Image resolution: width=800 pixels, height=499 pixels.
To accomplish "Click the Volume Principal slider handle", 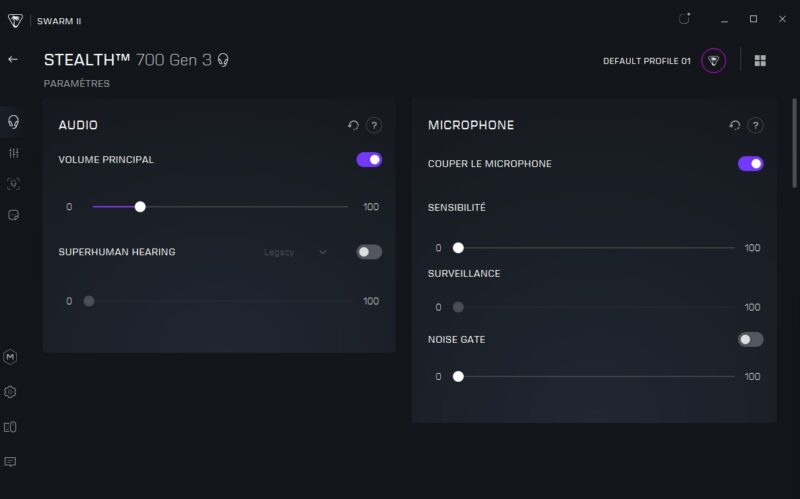I will coord(140,207).
